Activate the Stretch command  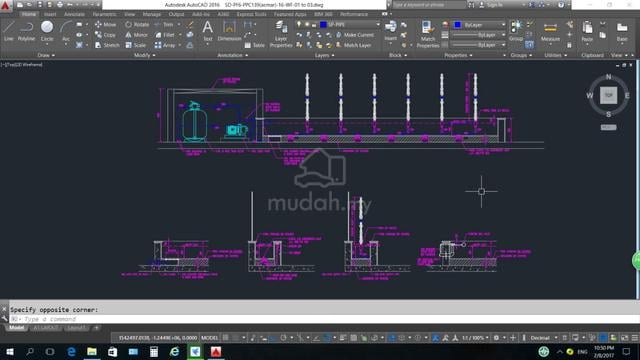(107, 45)
